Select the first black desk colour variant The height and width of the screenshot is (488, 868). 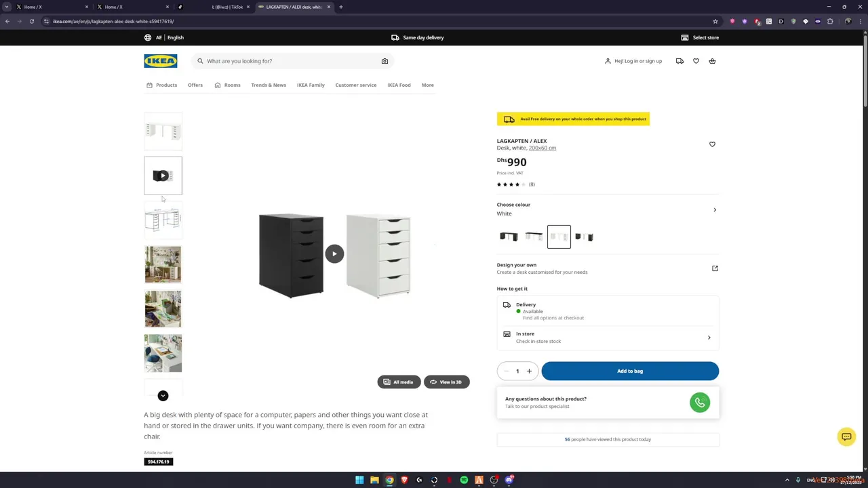click(509, 237)
